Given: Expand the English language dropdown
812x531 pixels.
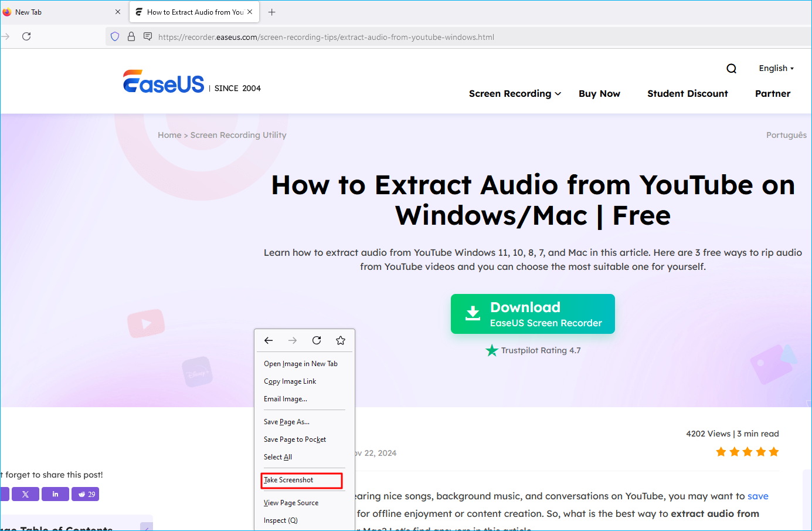Looking at the screenshot, I should [776, 68].
